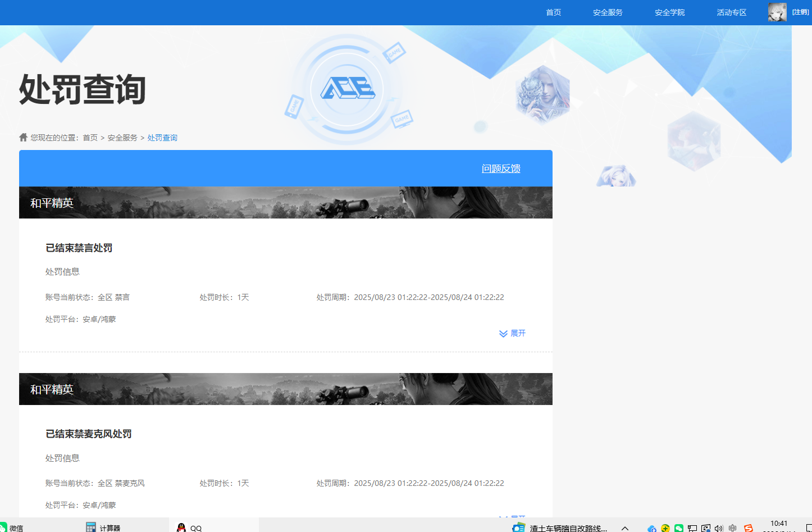Viewport: 812px width, 532px height.
Task: Click the yellow-green plus tray icon
Action: tap(665, 528)
